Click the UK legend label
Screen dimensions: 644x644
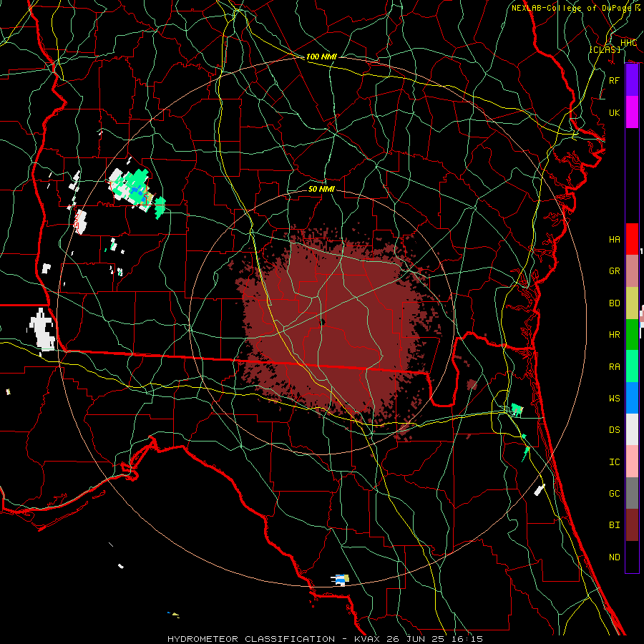point(614,112)
